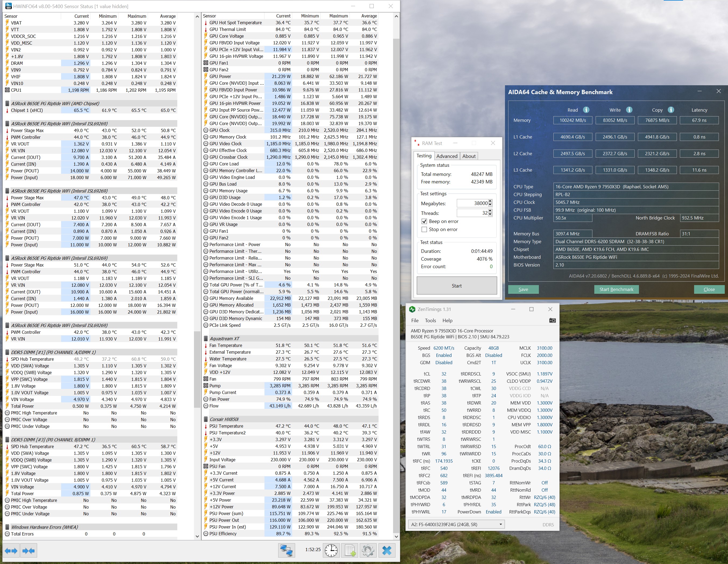Click the Start button in RAM Test
The width and height of the screenshot is (728, 564).
pos(456,286)
